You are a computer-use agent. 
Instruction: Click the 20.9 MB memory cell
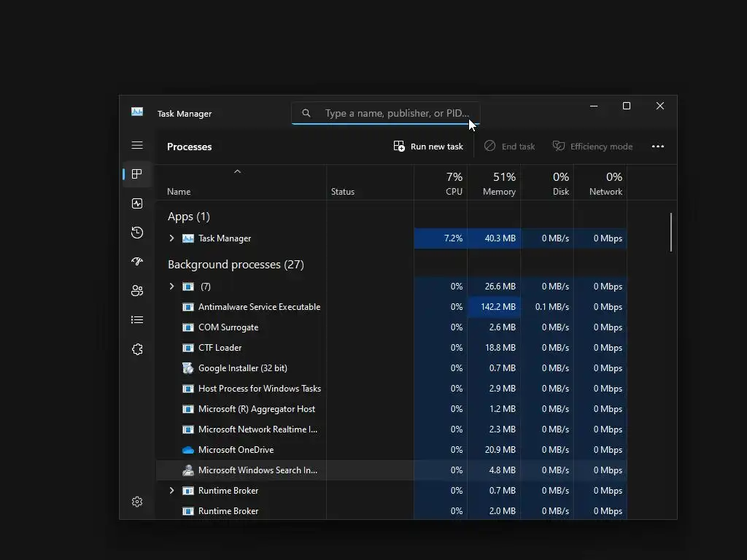494,450
